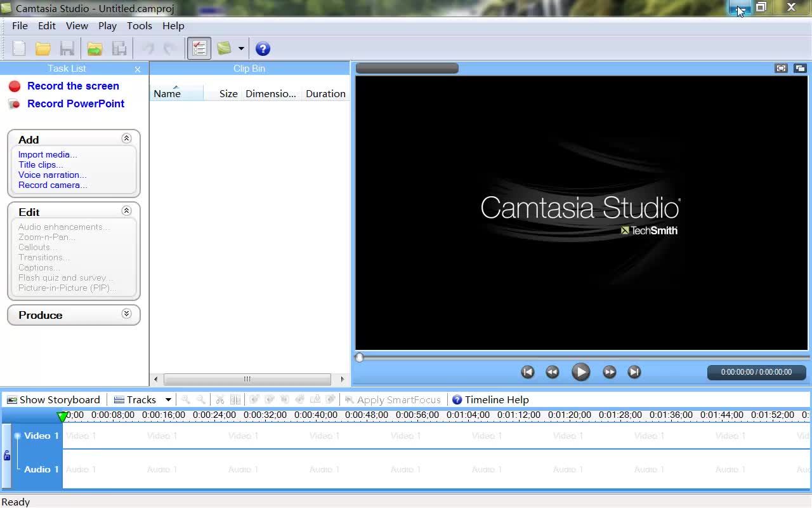Click Record PowerPoint link
The image size is (812, 508).
coord(75,104)
